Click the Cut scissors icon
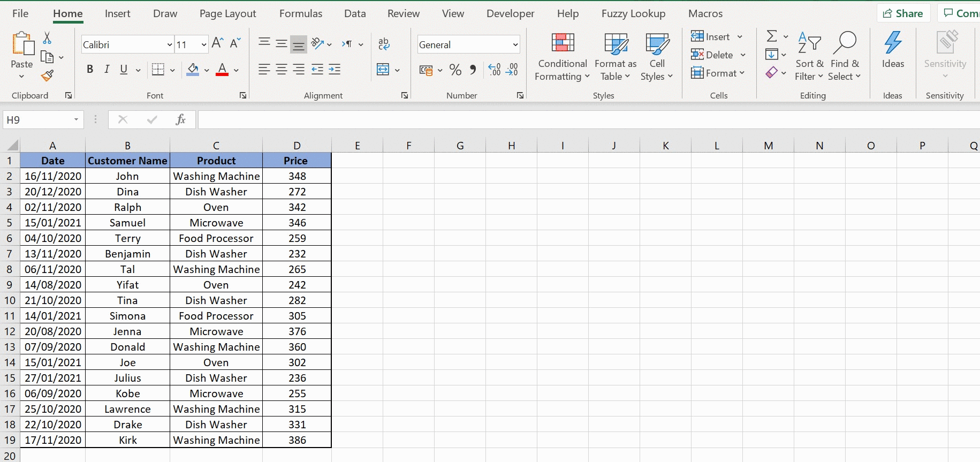Image resolution: width=980 pixels, height=462 pixels. [x=47, y=38]
